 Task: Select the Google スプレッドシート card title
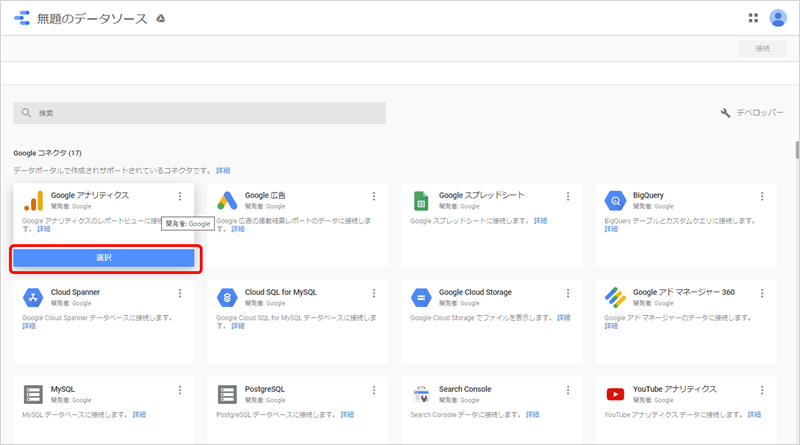(x=482, y=195)
